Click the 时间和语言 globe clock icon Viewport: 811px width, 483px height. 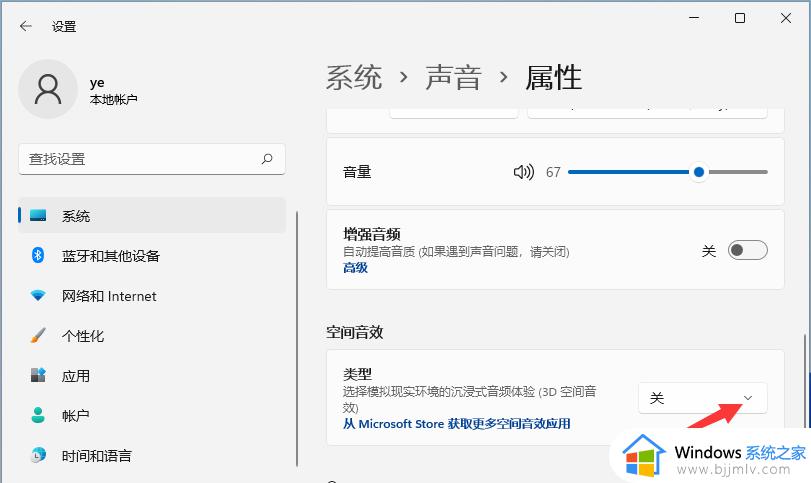[38, 455]
